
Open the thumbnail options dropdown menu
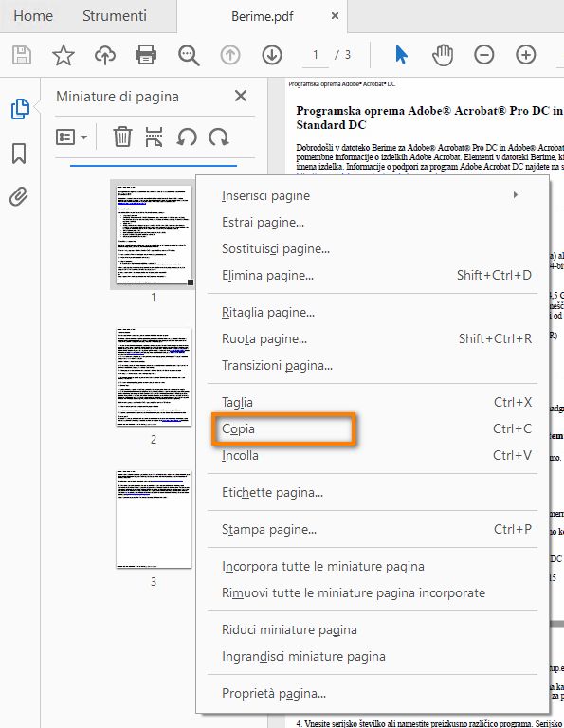pos(71,136)
